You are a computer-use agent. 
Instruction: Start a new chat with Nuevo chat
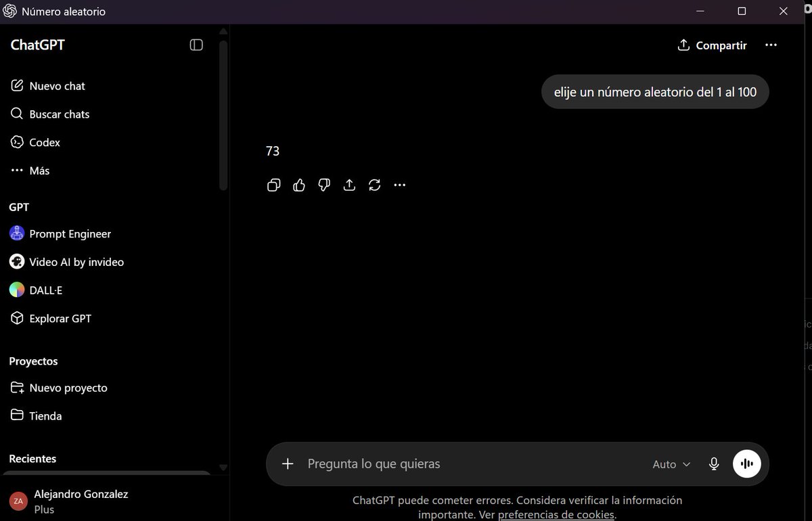click(x=58, y=86)
